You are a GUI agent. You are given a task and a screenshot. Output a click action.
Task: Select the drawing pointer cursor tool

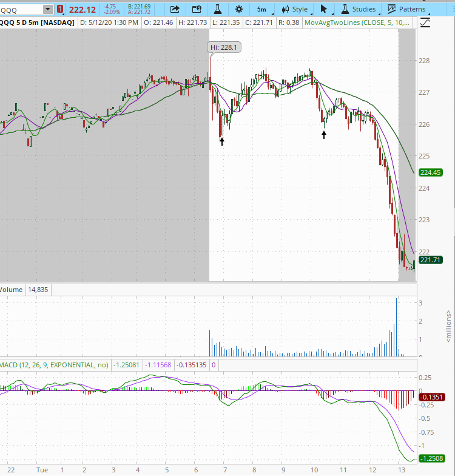324,9
